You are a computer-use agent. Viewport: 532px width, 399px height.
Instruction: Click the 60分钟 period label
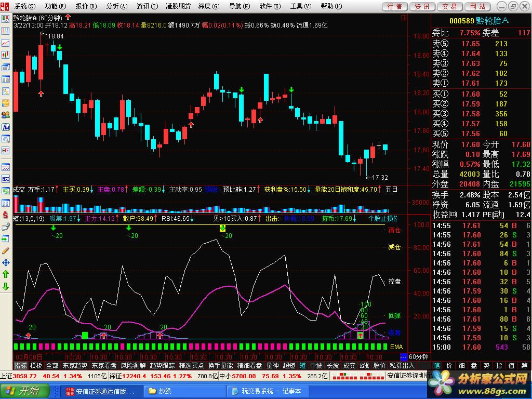point(418,357)
